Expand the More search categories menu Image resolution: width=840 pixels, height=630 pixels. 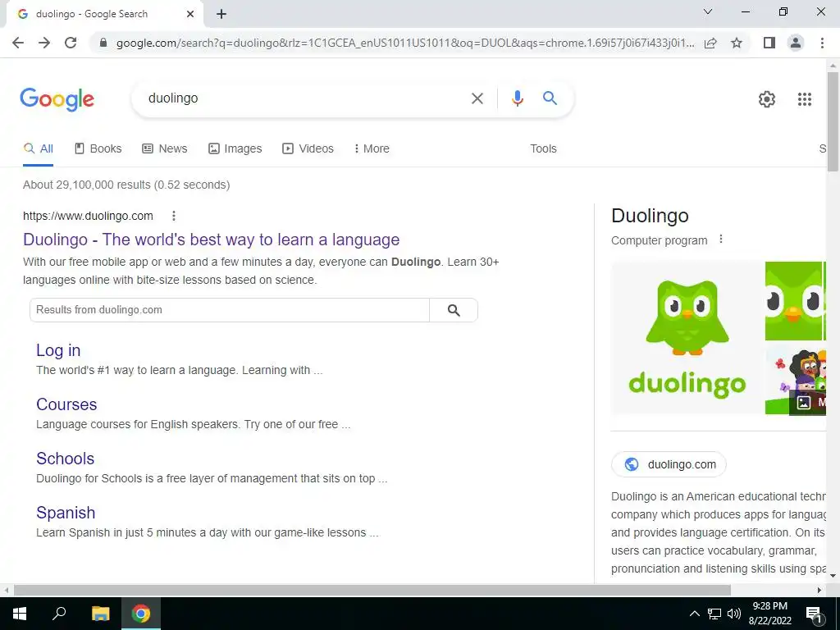point(372,149)
